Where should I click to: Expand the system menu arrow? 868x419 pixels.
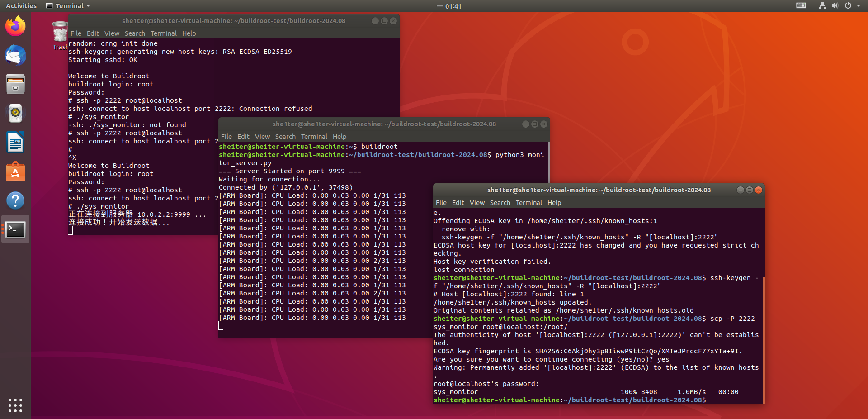859,6
